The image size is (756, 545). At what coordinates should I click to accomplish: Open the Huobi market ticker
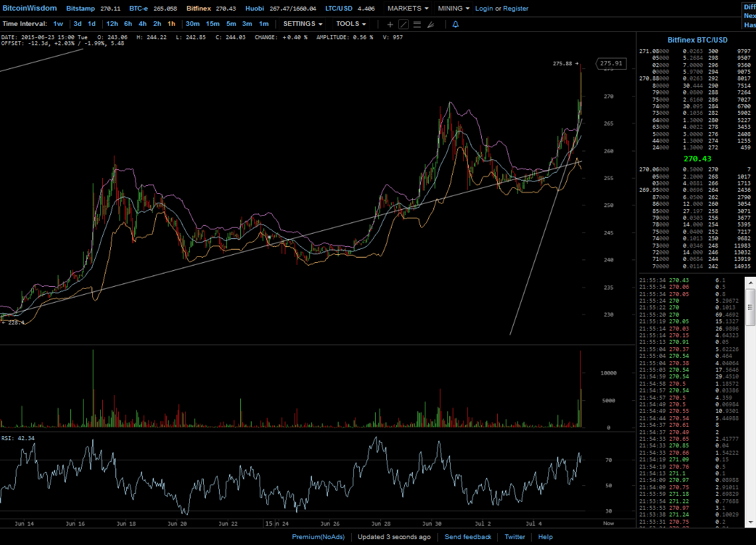tap(281, 9)
